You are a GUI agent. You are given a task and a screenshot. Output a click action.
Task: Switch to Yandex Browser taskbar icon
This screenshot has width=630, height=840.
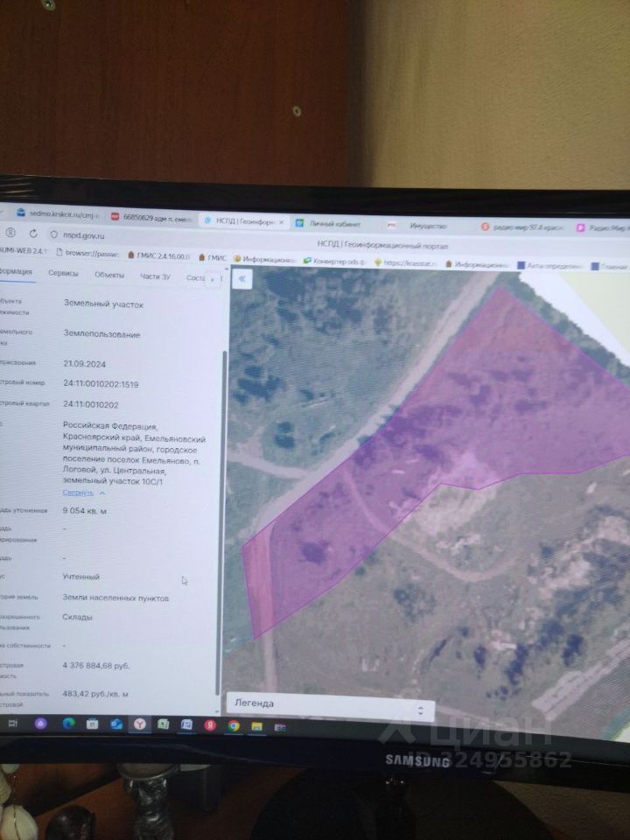pos(140,724)
